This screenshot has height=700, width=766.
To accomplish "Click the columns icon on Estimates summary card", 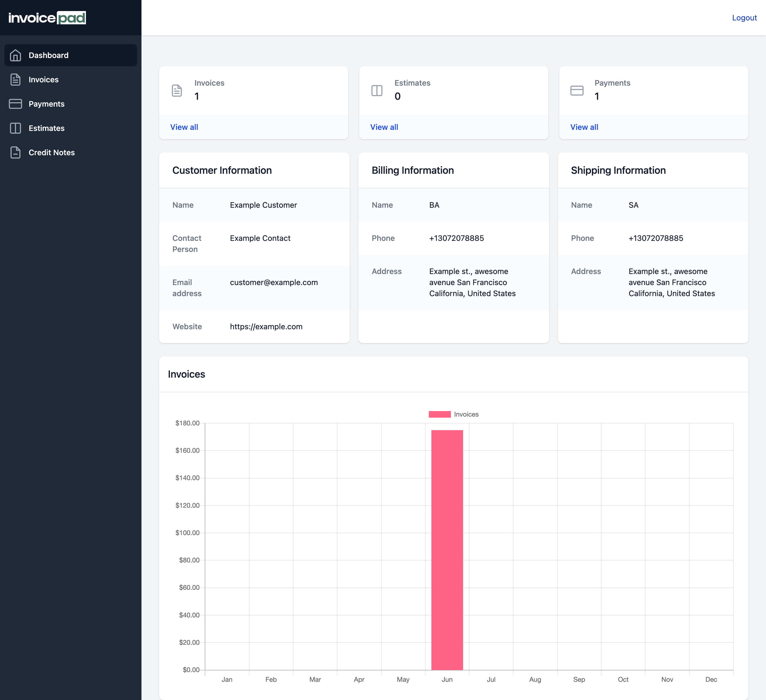I will [377, 90].
